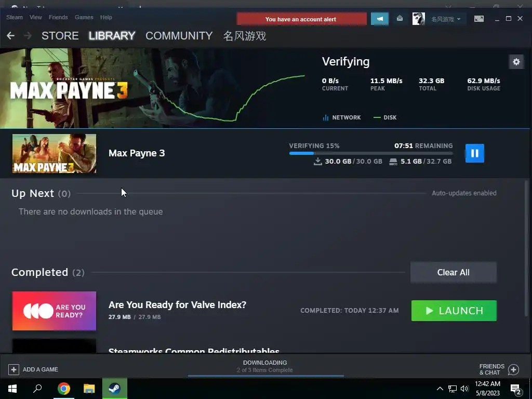Open the Help menu
Screen dimensions: 532x399
106,17
